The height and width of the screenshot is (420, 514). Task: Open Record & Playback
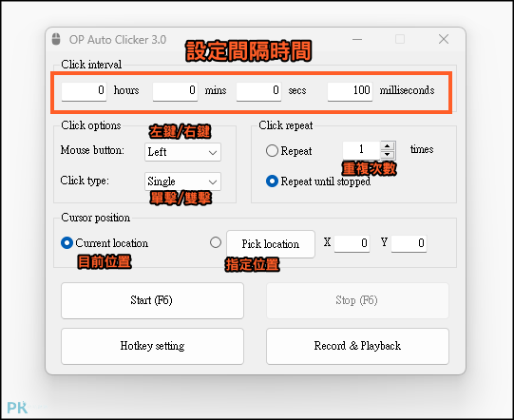coord(357,346)
